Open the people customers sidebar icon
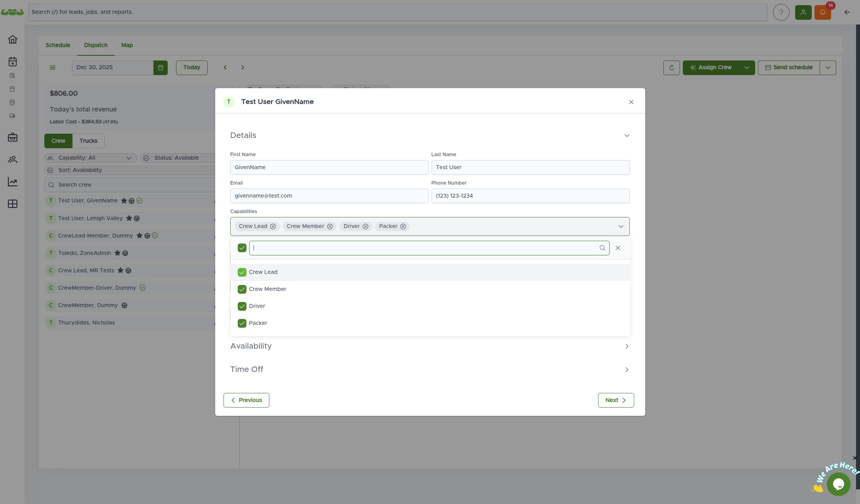Viewport: 860px width, 504px height. pos(13,160)
